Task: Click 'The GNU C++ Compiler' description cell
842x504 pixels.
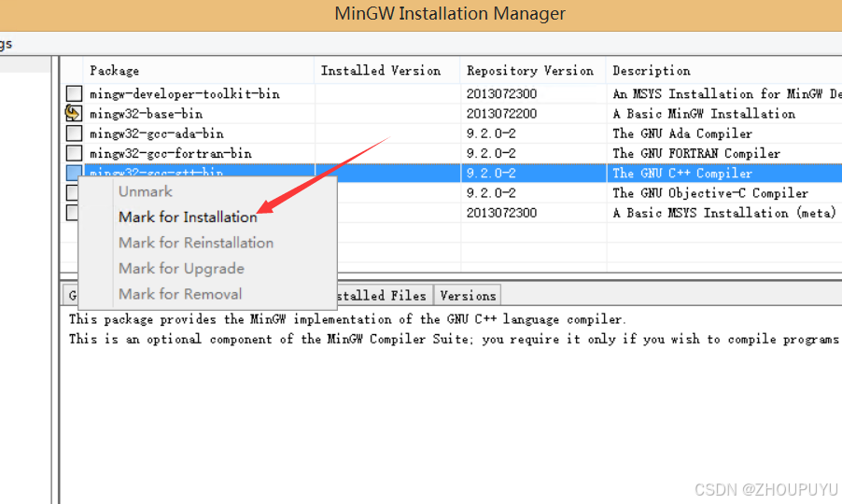Action: [682, 174]
